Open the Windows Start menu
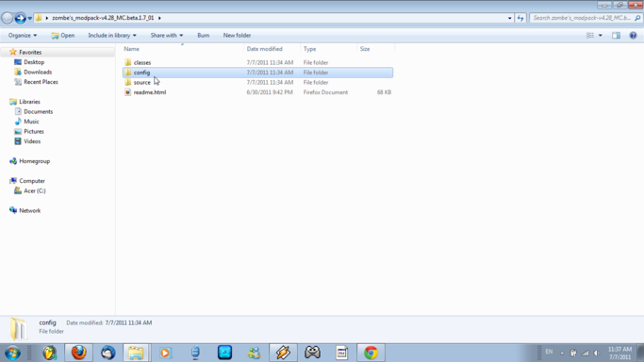Viewport: 644px width, 362px height. tap(12, 353)
